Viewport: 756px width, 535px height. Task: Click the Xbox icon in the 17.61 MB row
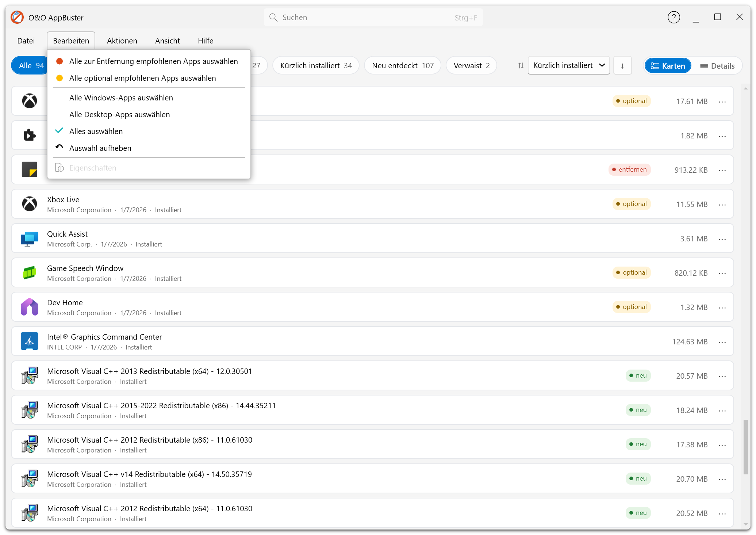click(x=30, y=101)
